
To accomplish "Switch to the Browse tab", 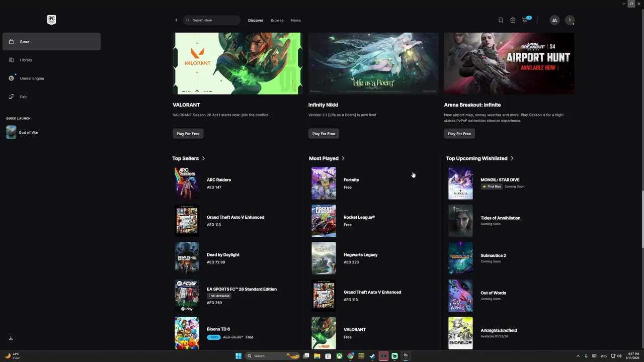I will 277,20.
